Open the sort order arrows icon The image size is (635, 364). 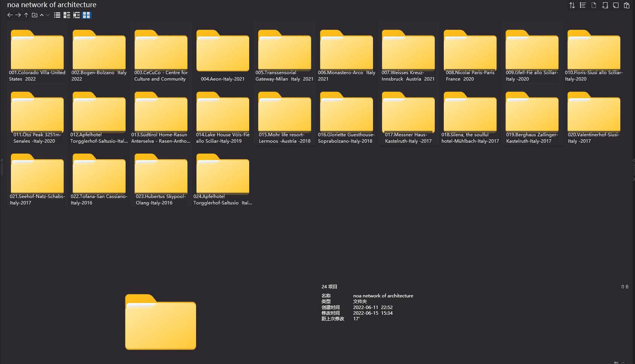point(572,5)
